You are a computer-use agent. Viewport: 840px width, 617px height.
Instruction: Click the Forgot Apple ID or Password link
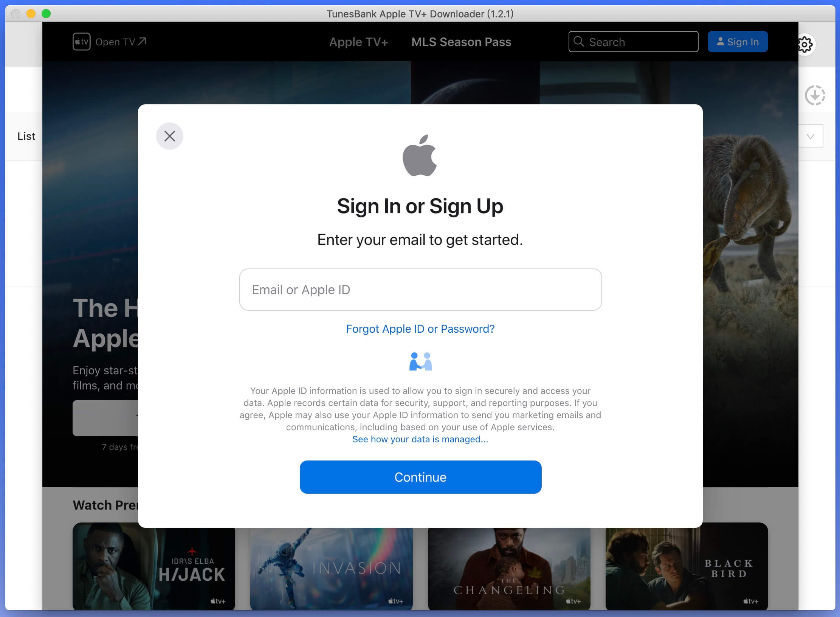(x=420, y=329)
